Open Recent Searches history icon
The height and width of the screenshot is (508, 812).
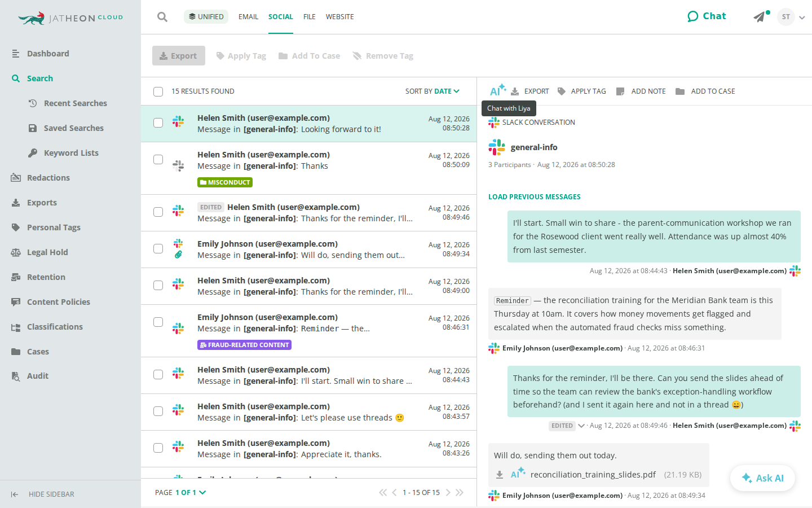coord(33,103)
